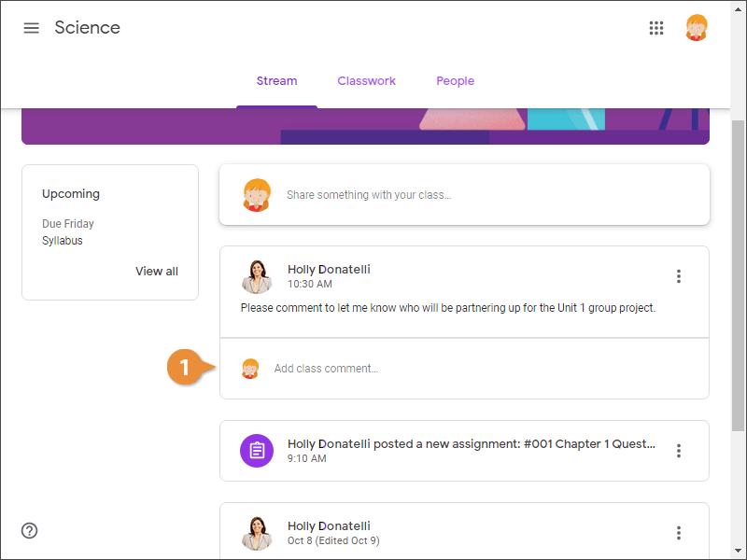Screen dimensions: 747x560
Task: Click Holly Donatelli name on Oct 8 post
Action: [x=329, y=526]
